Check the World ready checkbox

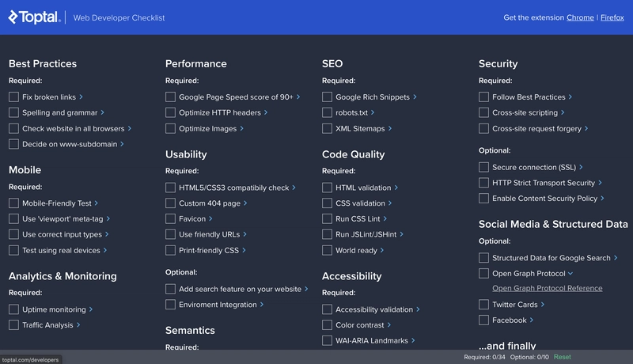[327, 250]
